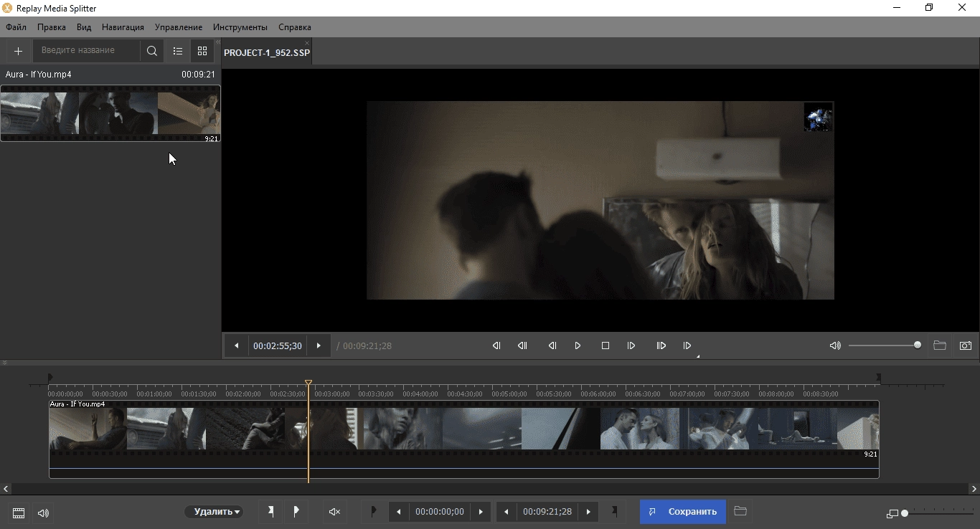The width and height of the screenshot is (980, 529).
Task: Add a new media file with plus button
Action: click(x=19, y=51)
